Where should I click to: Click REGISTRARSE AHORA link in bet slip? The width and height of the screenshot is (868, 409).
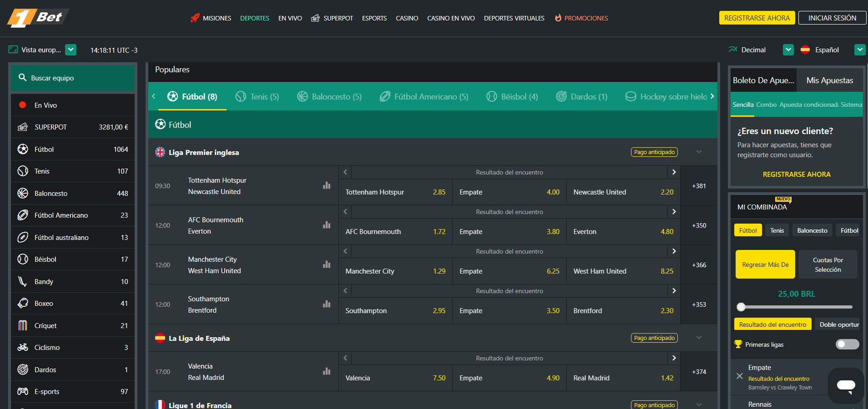pos(797,175)
